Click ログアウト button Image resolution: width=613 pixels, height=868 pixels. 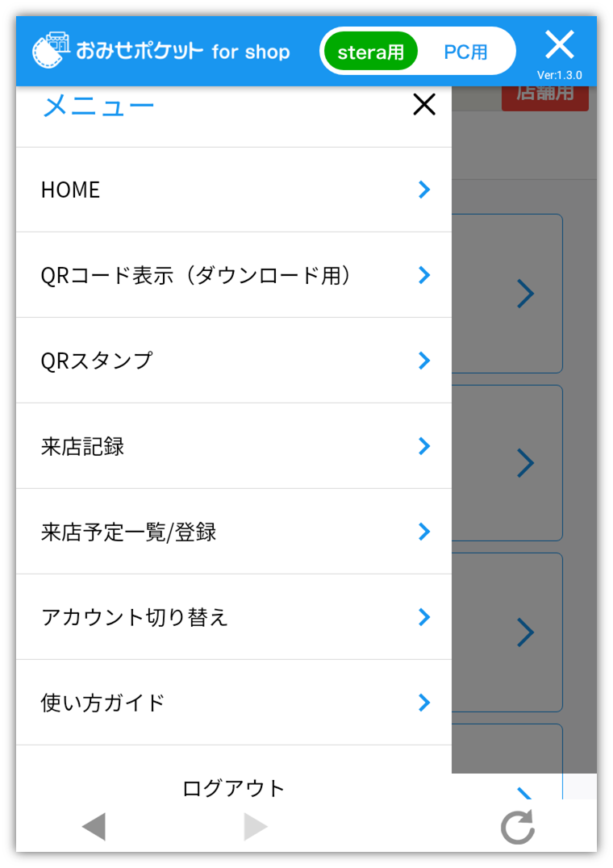[233, 787]
